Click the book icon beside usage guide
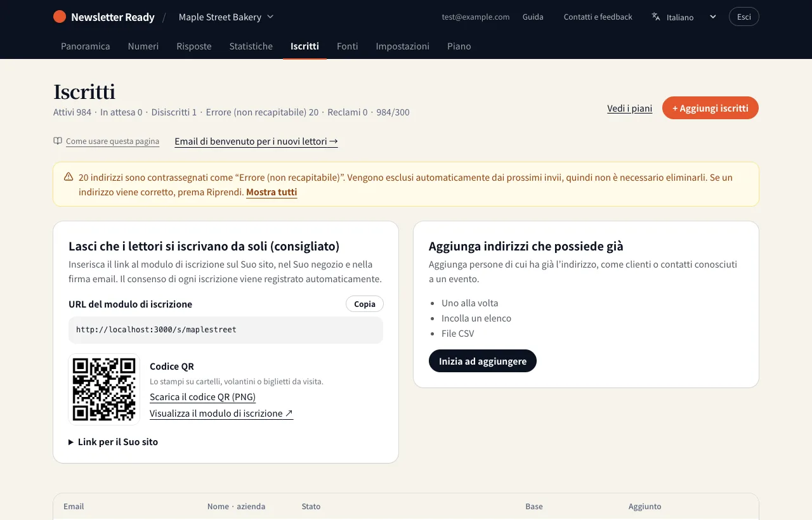 [x=58, y=141]
